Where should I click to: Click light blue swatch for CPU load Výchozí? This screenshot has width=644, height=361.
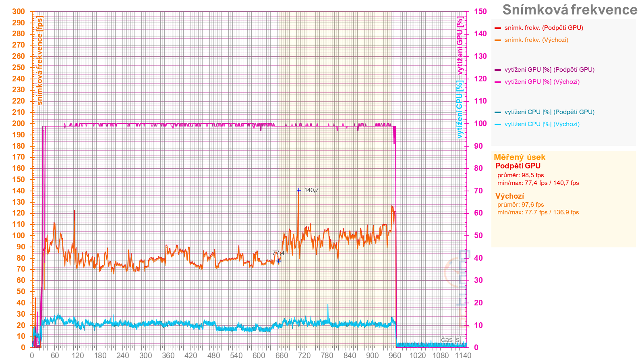pos(498,124)
